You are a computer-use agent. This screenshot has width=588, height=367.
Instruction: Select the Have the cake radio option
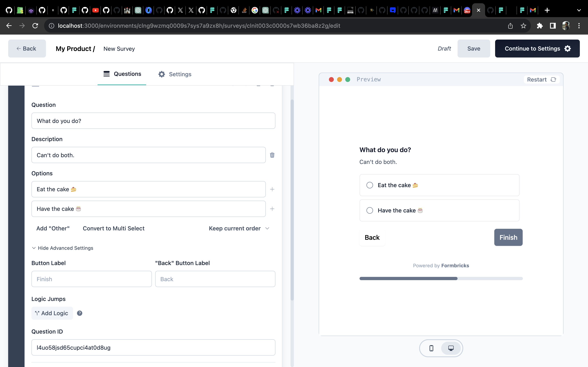[x=370, y=210]
